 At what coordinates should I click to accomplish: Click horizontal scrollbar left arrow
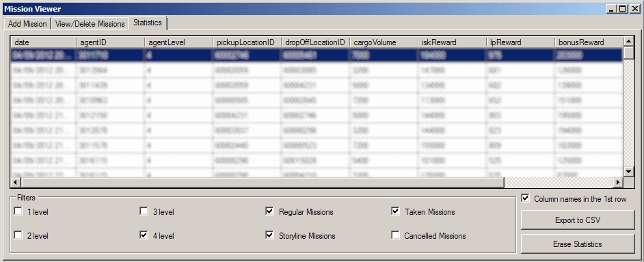click(16, 182)
